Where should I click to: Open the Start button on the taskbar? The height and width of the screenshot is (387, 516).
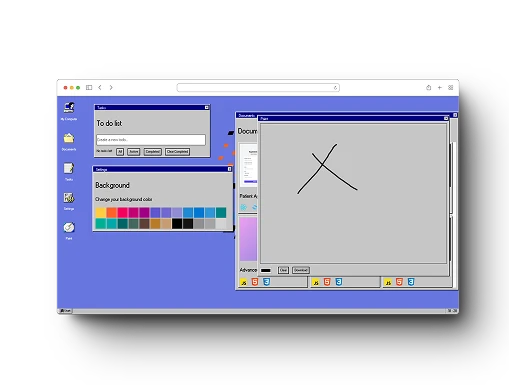[66, 311]
